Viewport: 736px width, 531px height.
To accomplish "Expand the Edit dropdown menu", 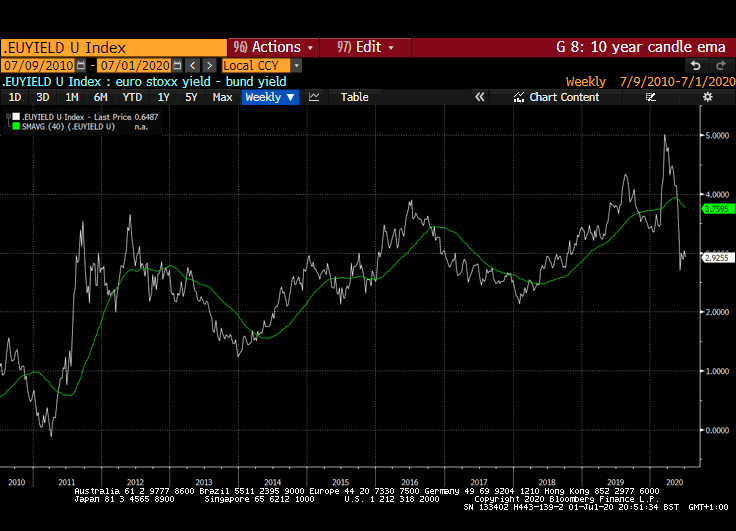I will coord(365,47).
